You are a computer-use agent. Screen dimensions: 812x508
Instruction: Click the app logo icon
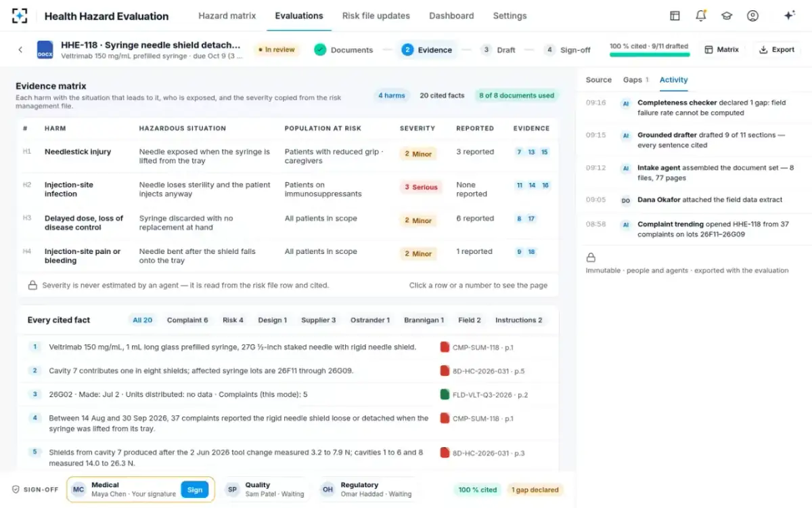20,16
